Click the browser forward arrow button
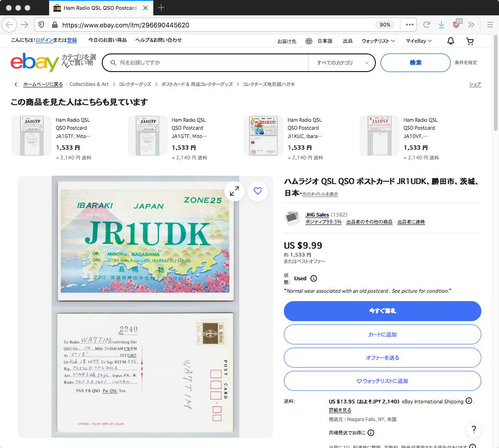The width and height of the screenshot is (499, 448). point(25,25)
